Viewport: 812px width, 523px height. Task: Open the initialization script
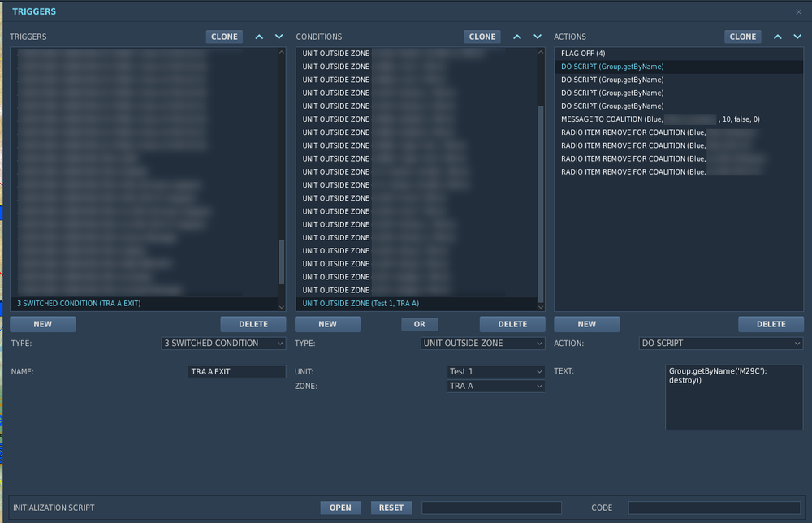point(340,508)
